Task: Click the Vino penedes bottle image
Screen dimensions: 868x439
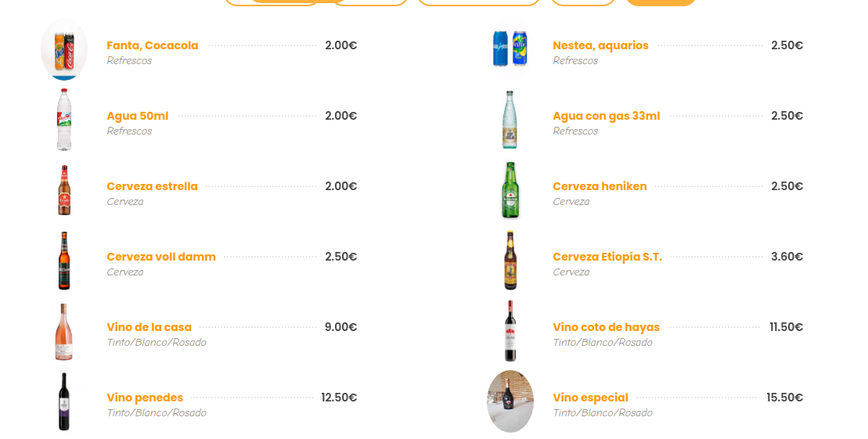Action: (64, 401)
